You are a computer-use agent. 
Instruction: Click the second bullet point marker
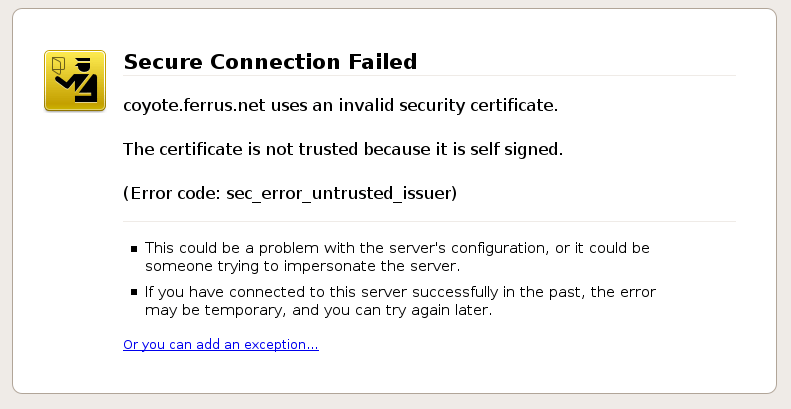(134, 293)
